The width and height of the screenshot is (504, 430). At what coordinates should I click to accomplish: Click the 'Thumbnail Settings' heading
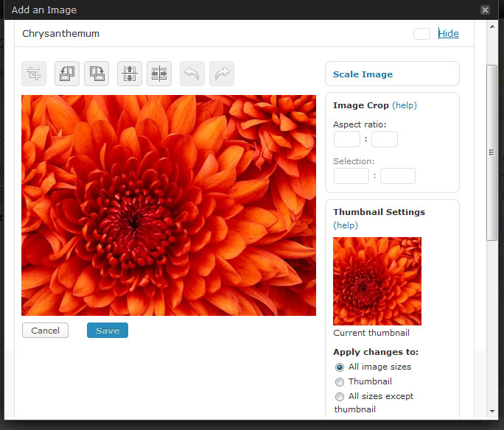click(x=379, y=212)
